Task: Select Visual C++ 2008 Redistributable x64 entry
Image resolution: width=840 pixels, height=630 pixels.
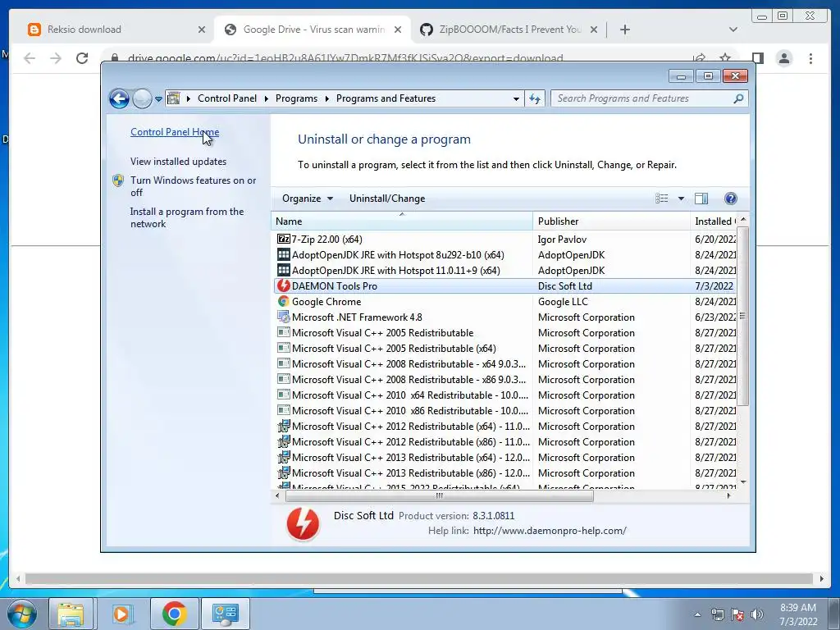Action: [x=409, y=363]
